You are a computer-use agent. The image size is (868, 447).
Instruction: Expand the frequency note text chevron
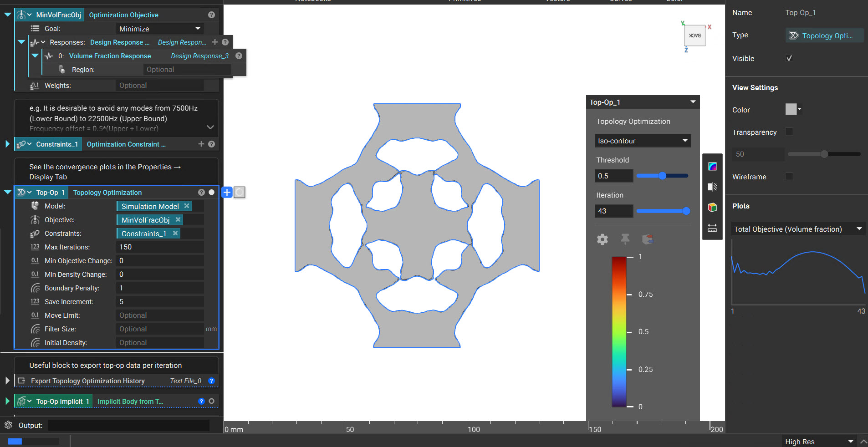point(210,127)
